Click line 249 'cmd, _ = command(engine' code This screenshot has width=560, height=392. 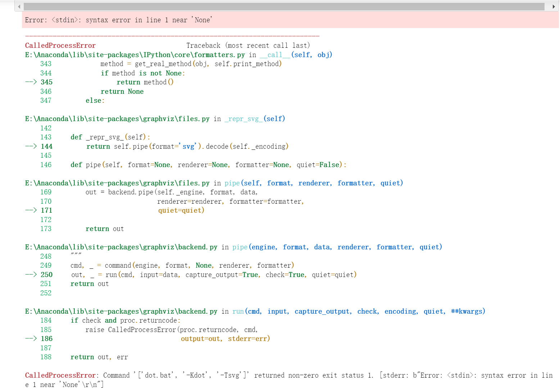click(x=182, y=266)
